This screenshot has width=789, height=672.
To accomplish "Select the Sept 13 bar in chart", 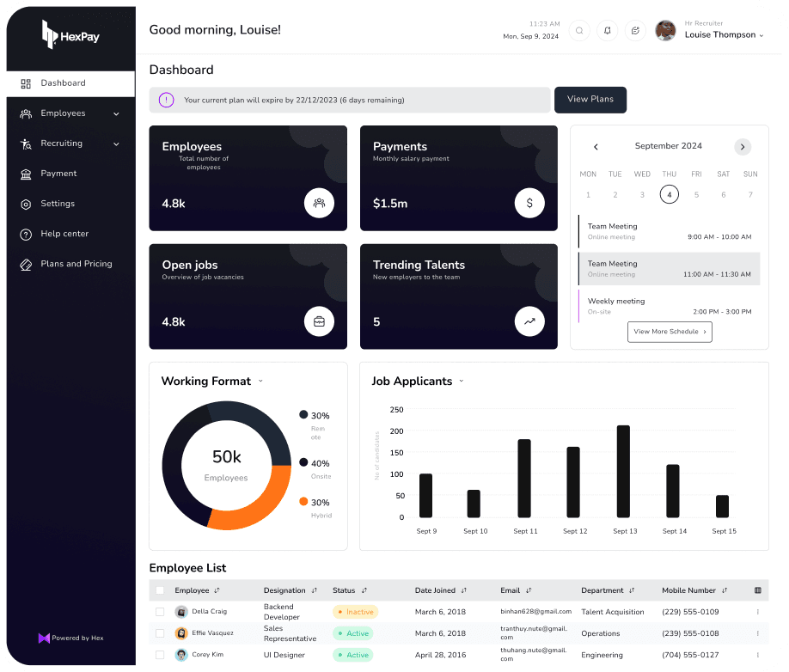I will (x=623, y=471).
